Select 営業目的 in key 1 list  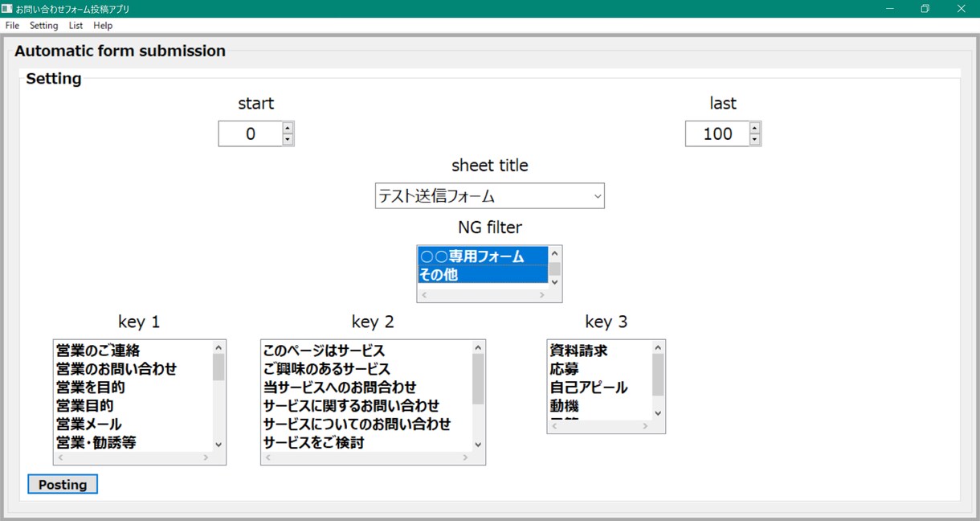pos(133,406)
